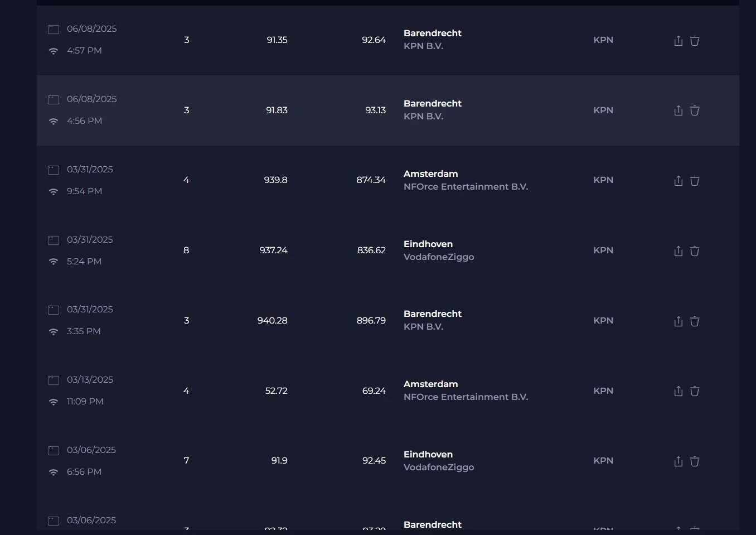This screenshot has height=535, width=756.
Task: Click the wifi icon next to 3:35 PM
Action: point(54,331)
